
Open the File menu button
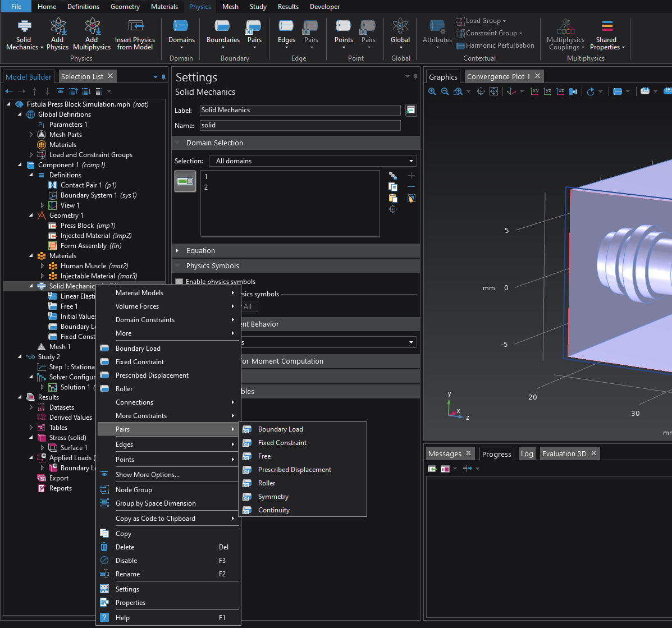coord(16,7)
